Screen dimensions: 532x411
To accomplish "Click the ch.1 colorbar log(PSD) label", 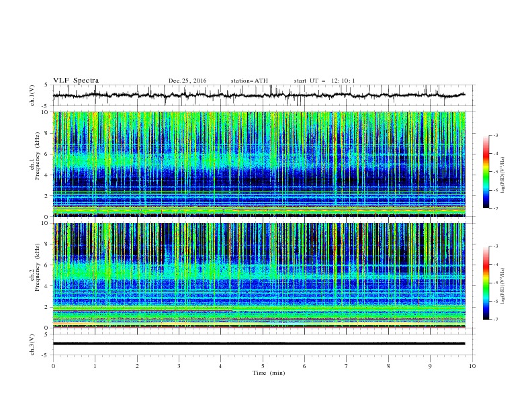I will pos(503,175).
